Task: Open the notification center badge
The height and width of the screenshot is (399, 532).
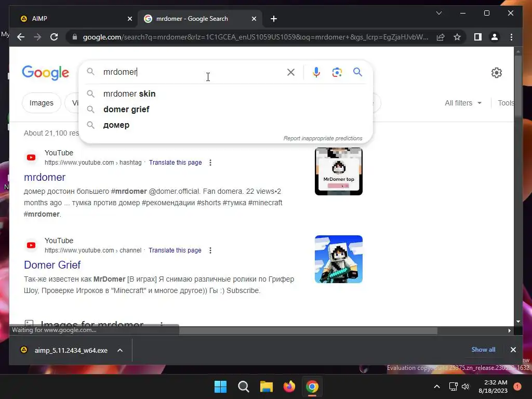Action: point(517,387)
